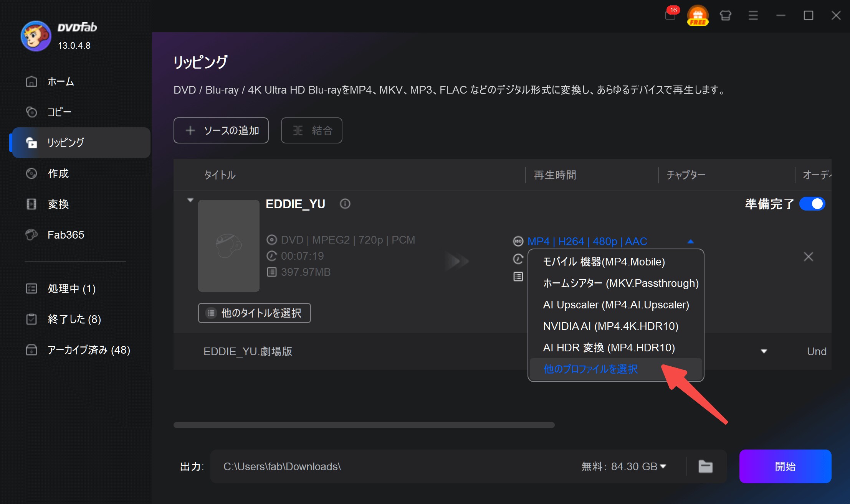
Task: Open the notification icon with badge 16
Action: 670,15
